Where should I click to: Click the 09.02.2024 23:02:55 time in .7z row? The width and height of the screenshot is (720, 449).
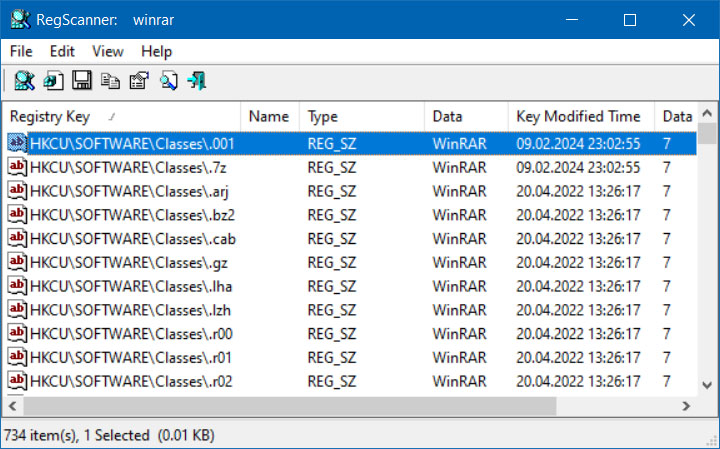(578, 168)
